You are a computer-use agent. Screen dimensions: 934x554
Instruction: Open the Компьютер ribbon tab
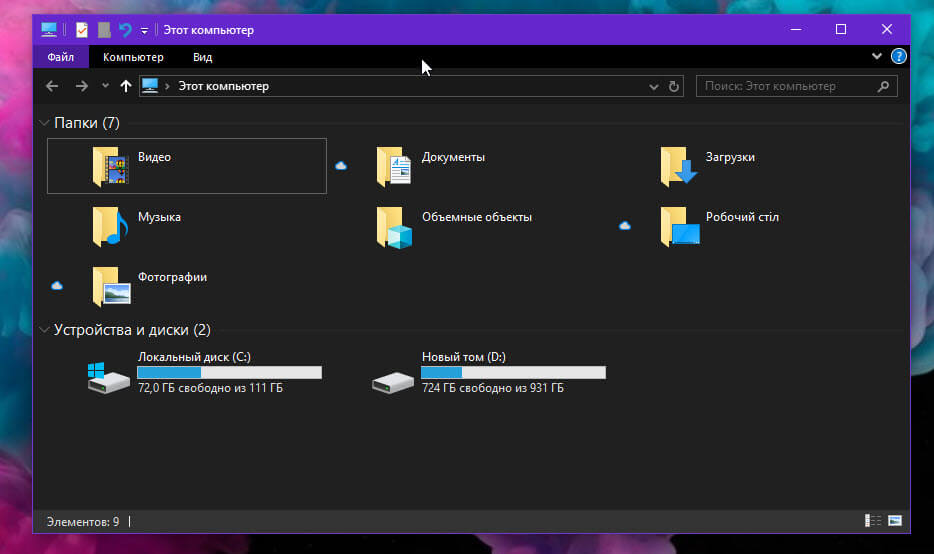point(133,57)
